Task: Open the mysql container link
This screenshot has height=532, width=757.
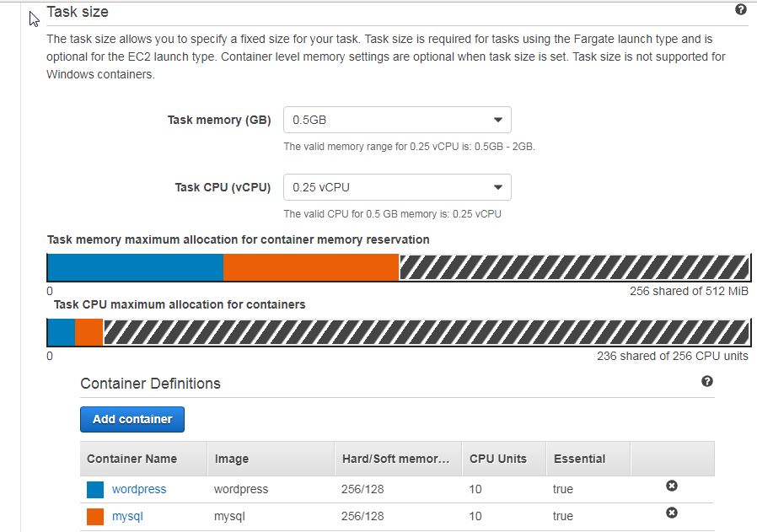Action: [x=127, y=516]
